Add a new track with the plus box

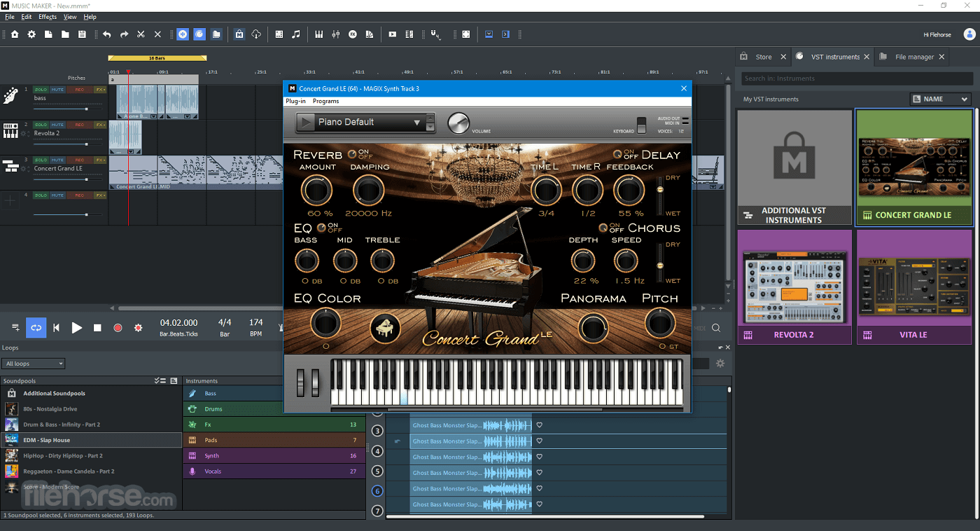pyautogui.click(x=10, y=202)
